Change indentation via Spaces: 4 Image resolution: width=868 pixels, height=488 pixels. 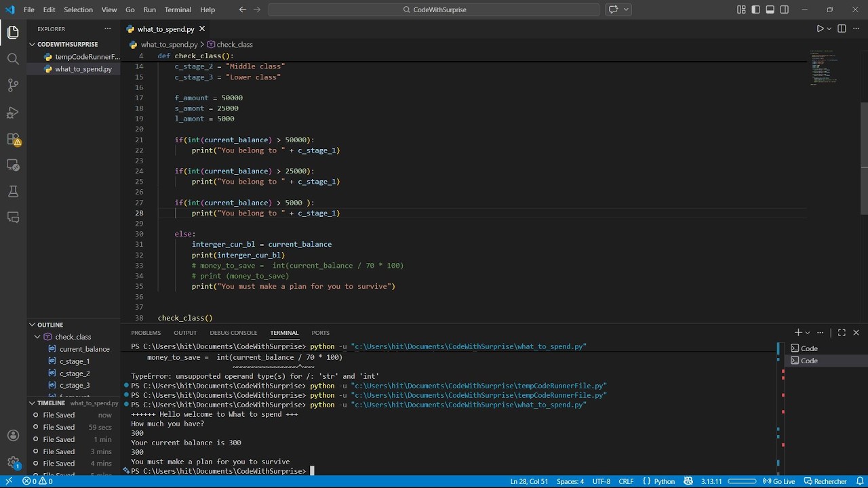570,481
